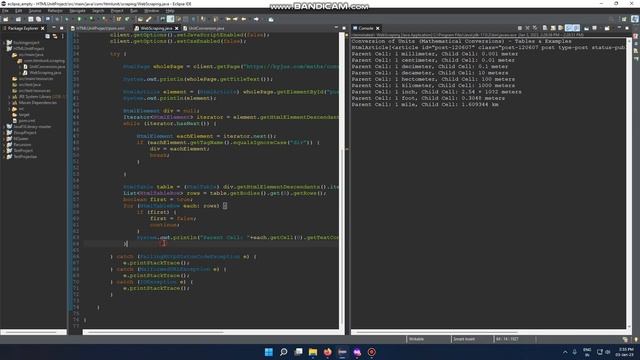Select UnitConversion.java in Package Explorer
This screenshot has height=360, width=640.
47,67
